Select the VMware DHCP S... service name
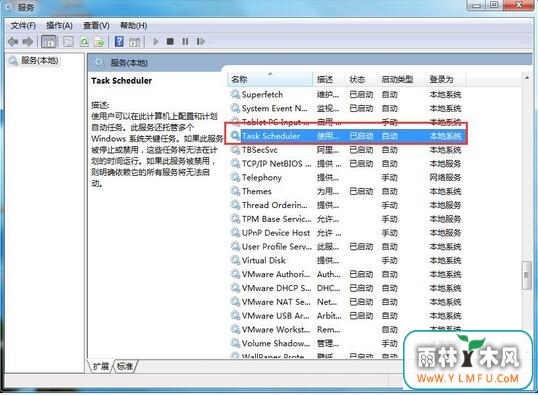This screenshot has width=538, height=395. point(277,288)
